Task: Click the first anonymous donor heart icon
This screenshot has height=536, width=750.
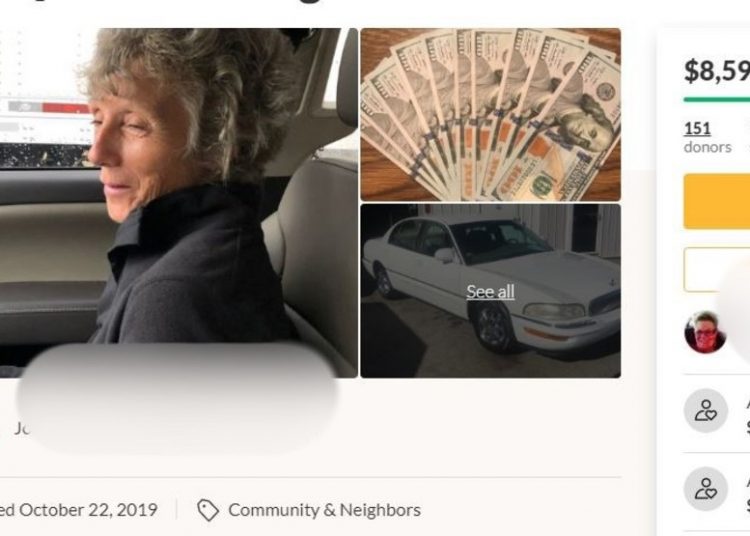Action: click(x=706, y=411)
